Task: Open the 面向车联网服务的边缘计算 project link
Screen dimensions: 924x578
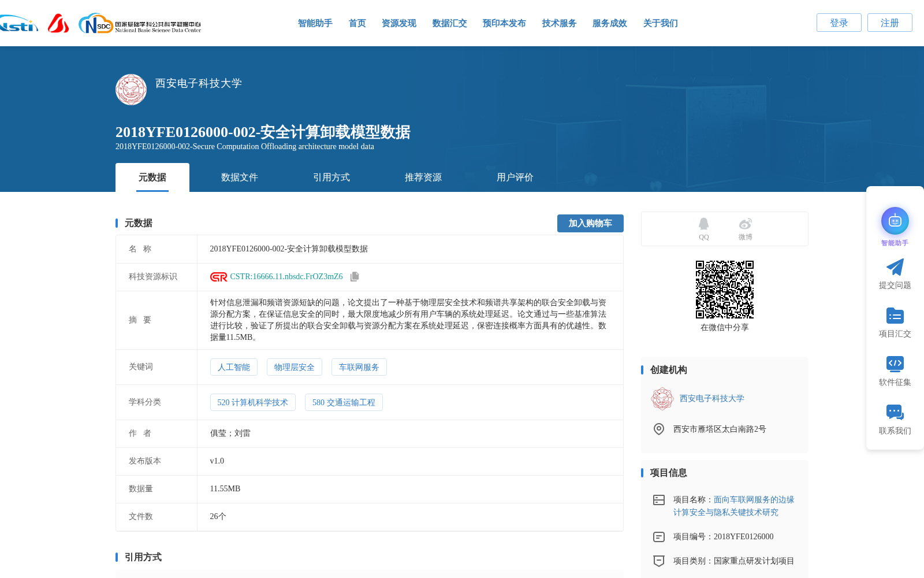Action: click(x=733, y=506)
